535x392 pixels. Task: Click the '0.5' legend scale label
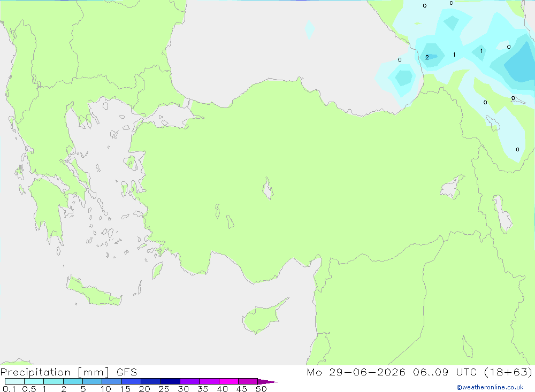(x=29, y=389)
